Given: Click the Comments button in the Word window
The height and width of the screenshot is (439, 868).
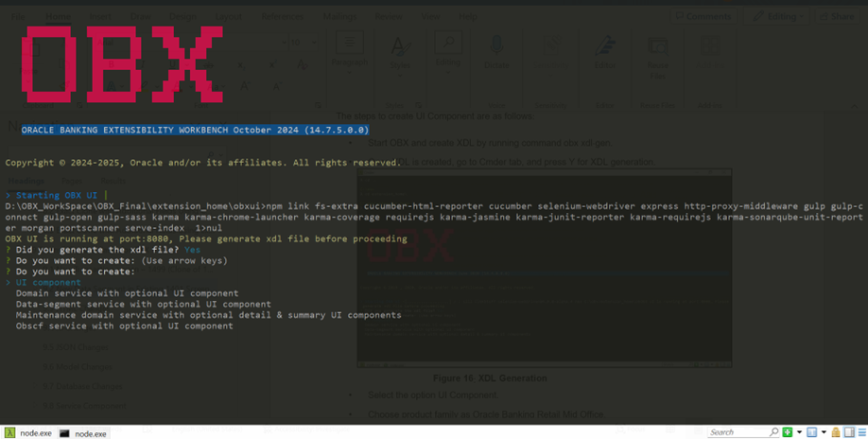Looking at the screenshot, I should (703, 16).
